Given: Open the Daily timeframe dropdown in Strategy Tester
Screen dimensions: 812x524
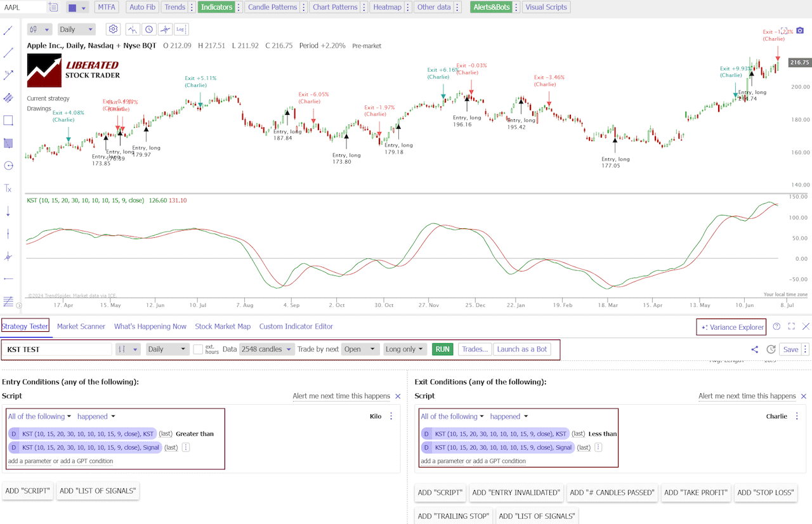Looking at the screenshot, I should pyautogui.click(x=167, y=349).
